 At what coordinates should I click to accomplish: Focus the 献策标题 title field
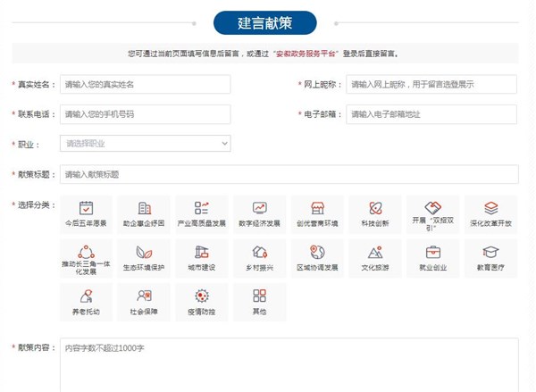(x=289, y=174)
